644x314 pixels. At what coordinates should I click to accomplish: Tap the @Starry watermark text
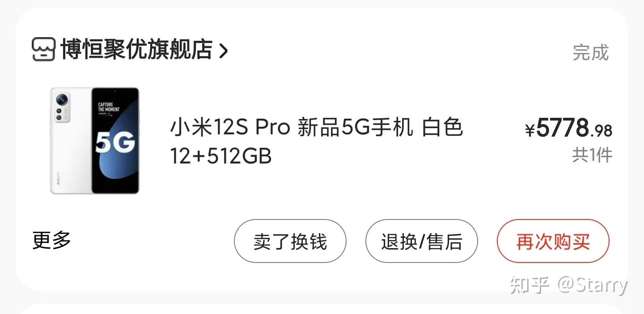(593, 285)
